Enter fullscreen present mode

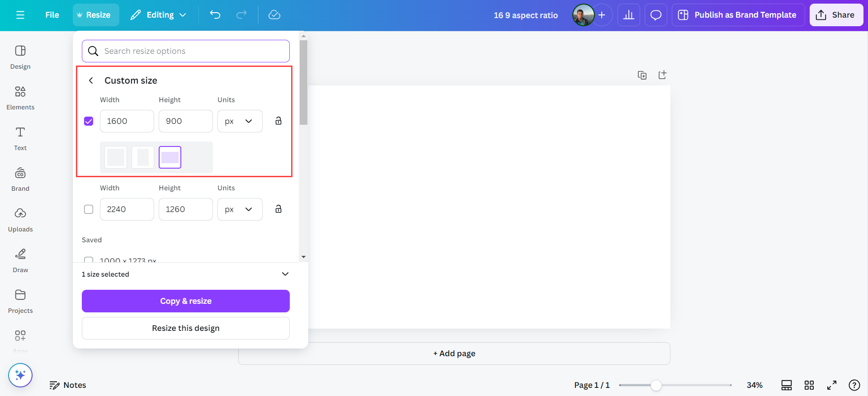[832, 385]
